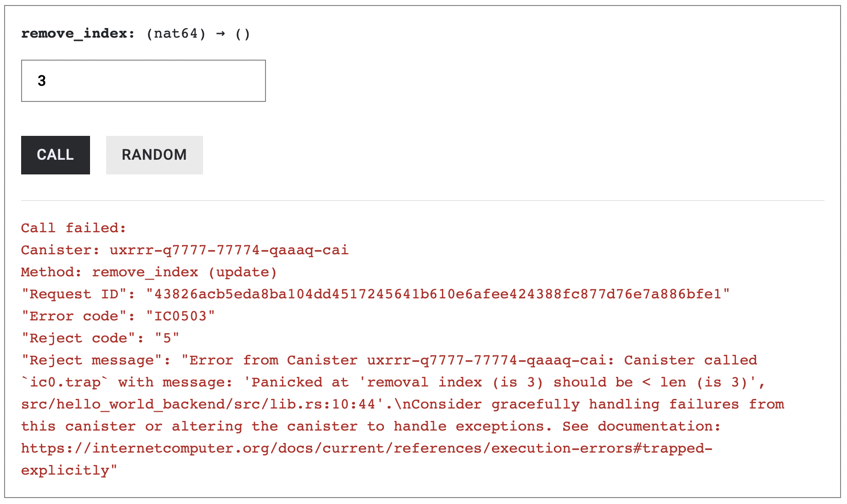The height and width of the screenshot is (504, 847).
Task: Click the Call failed heading
Action: tap(73, 228)
